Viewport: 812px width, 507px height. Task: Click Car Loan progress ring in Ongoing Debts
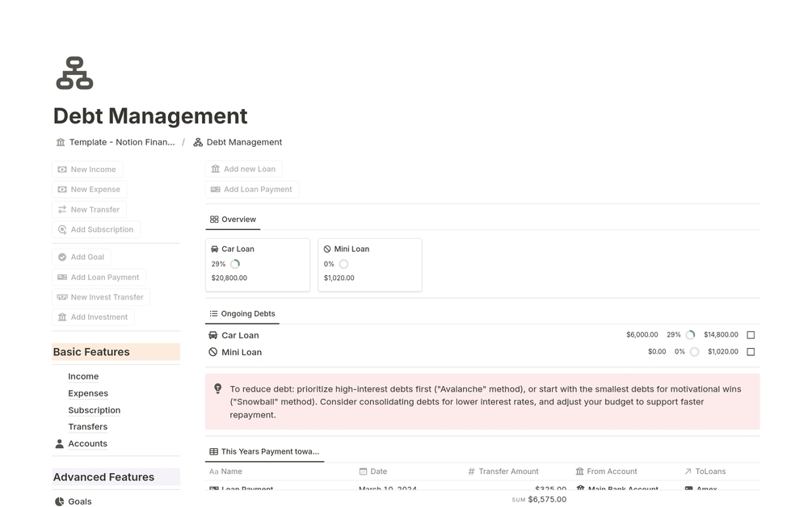[x=690, y=335]
